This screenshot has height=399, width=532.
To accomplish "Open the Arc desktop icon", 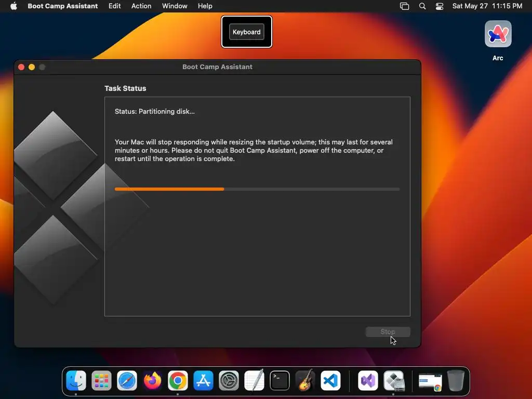I will click(498, 34).
